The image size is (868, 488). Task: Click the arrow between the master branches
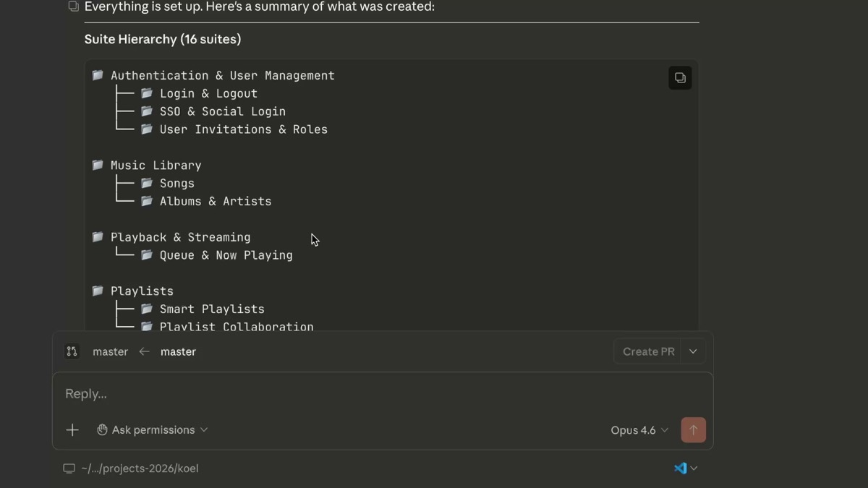click(144, 351)
